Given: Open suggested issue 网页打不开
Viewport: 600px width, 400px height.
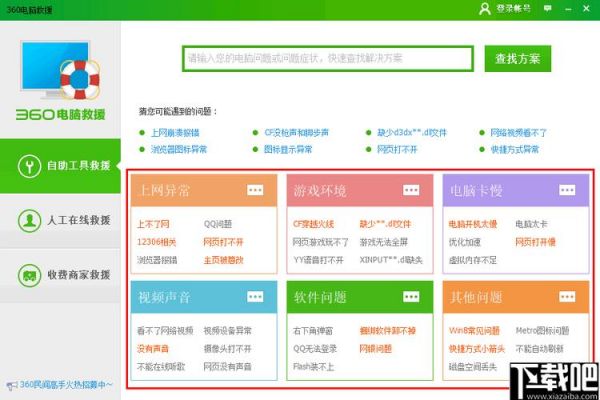Looking at the screenshot, I should [x=397, y=149].
